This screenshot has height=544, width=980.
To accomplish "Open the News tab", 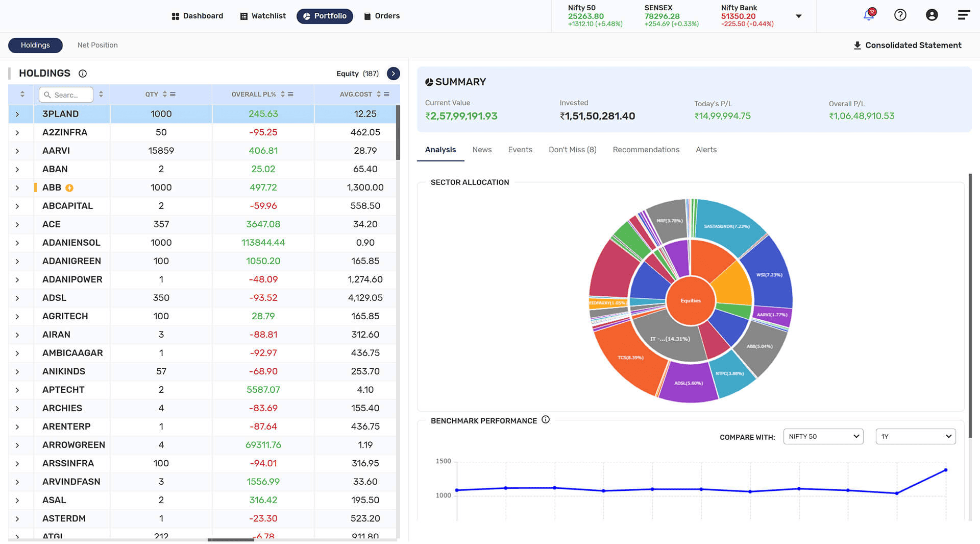I will (482, 150).
